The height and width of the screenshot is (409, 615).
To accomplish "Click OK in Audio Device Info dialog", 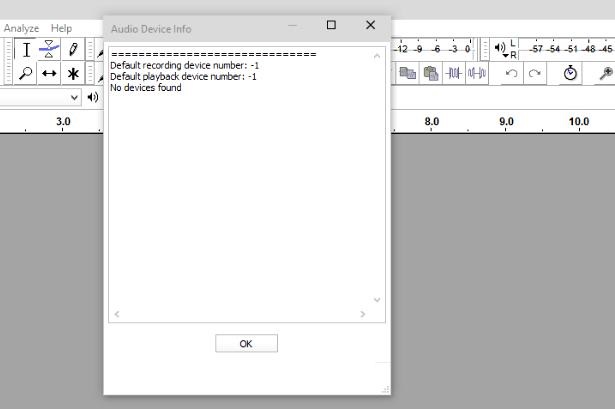I will tap(246, 344).
